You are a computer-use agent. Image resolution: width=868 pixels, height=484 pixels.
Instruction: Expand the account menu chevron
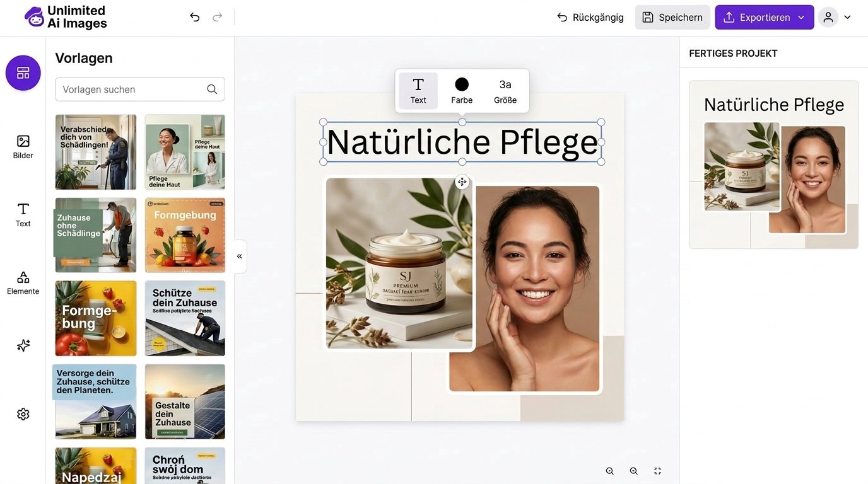click(847, 17)
